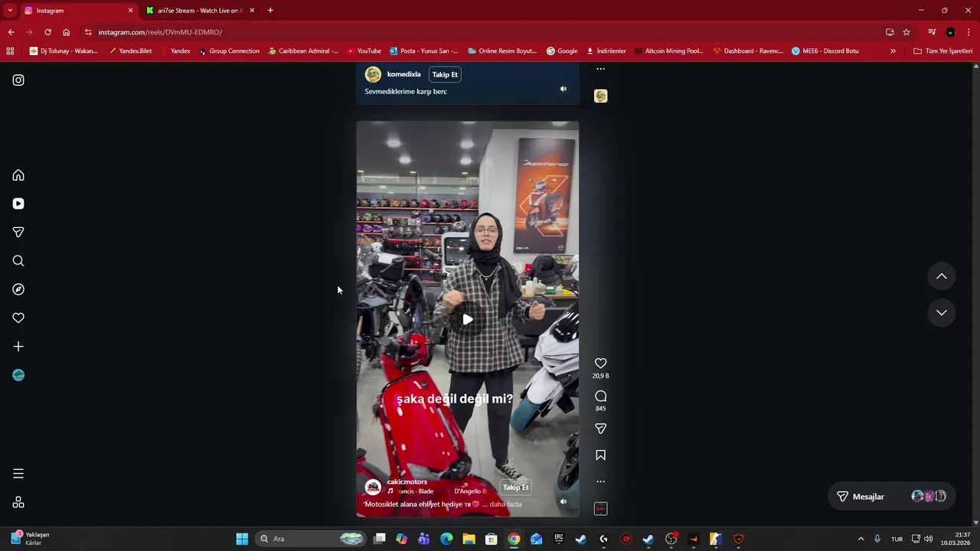Image resolution: width=980 pixels, height=551 pixels.
Task: Save the reel with bookmark icon
Action: click(x=600, y=455)
